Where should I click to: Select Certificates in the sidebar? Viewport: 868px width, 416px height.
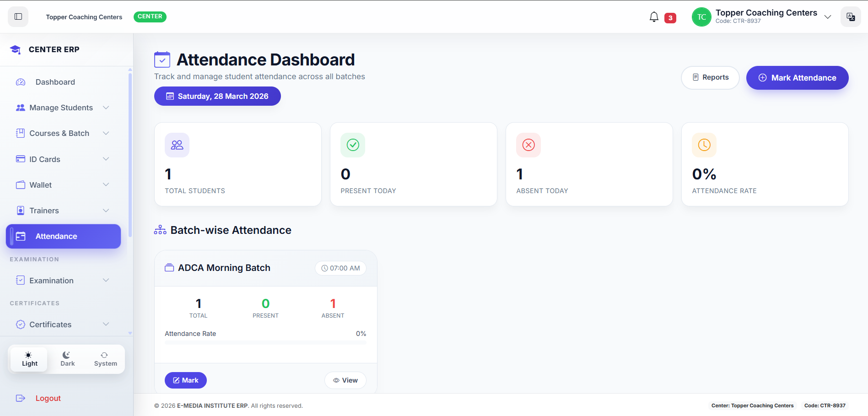50,324
